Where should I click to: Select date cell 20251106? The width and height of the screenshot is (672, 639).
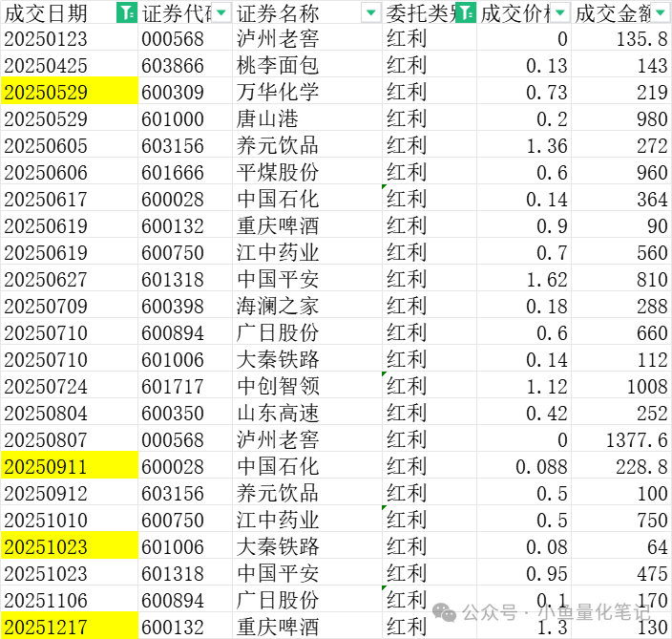pos(70,599)
